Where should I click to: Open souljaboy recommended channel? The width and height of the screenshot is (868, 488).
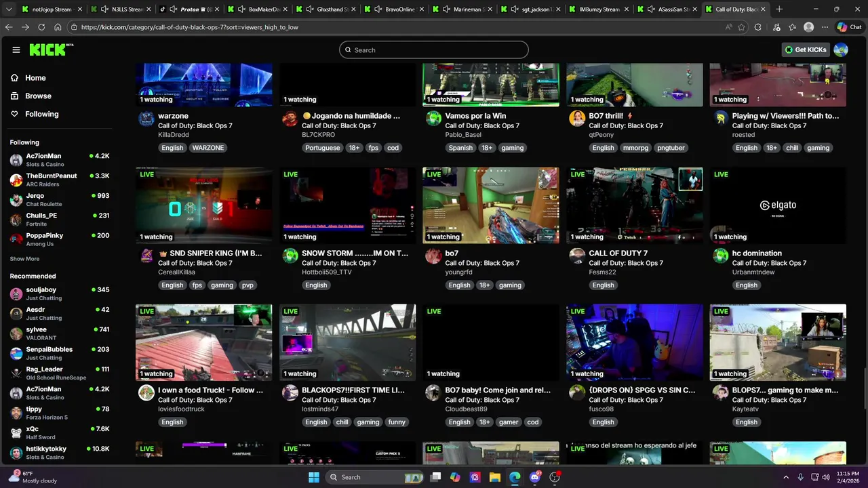pyautogui.click(x=59, y=293)
